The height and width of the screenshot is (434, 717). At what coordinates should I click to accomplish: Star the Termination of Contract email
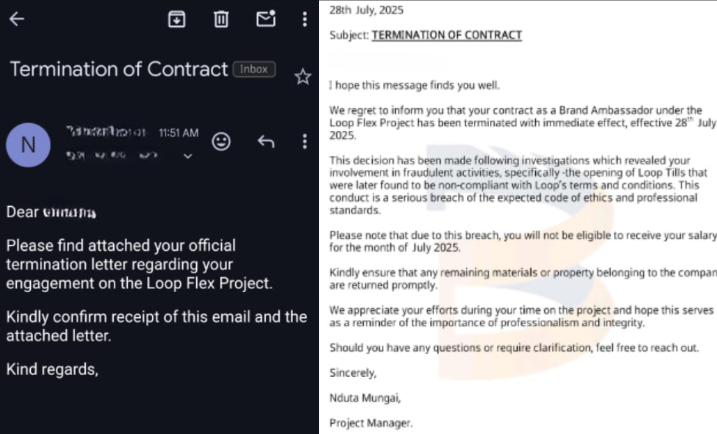pos(302,77)
